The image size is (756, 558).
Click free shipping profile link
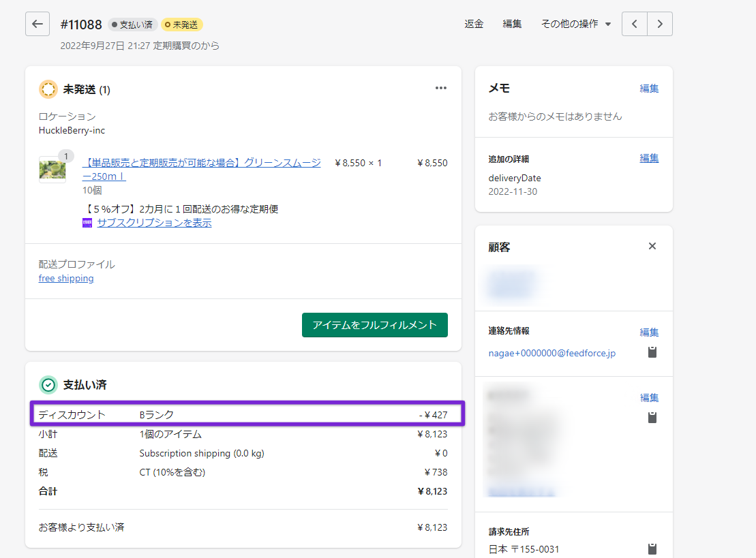66,279
